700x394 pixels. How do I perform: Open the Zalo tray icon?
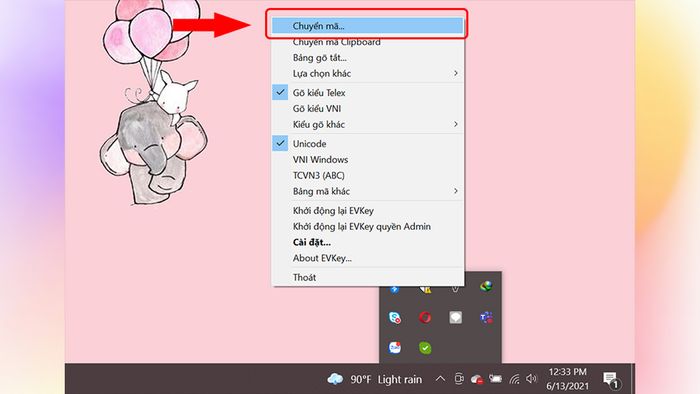tap(395, 348)
